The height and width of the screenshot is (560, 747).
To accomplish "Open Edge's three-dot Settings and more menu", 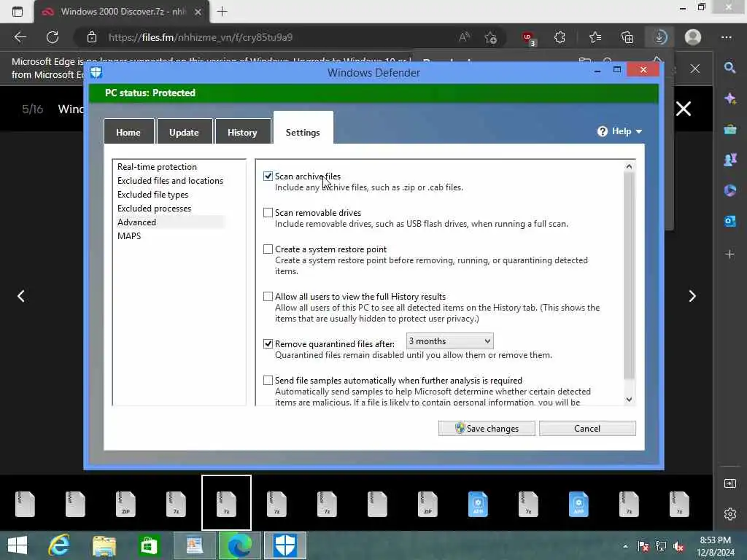I will click(x=726, y=37).
